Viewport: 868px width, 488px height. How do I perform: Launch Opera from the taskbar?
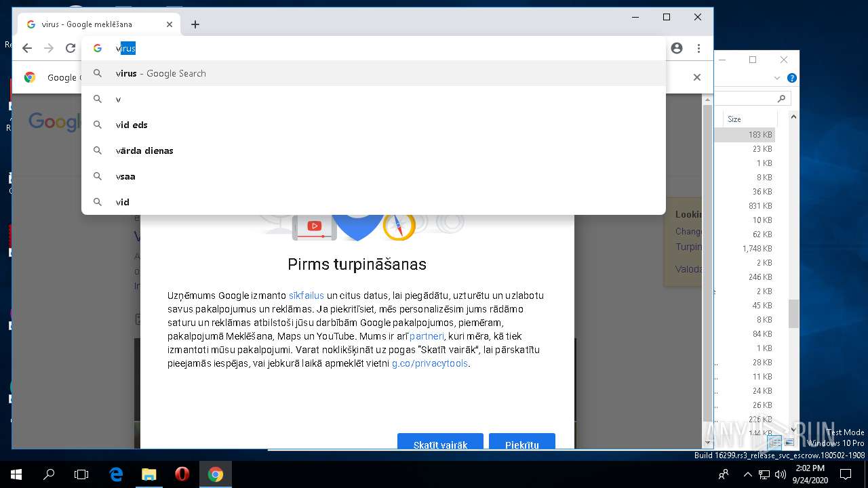(182, 474)
